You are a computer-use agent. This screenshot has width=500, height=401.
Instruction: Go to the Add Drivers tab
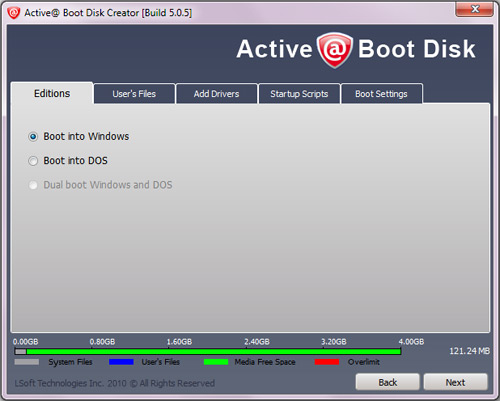click(217, 94)
